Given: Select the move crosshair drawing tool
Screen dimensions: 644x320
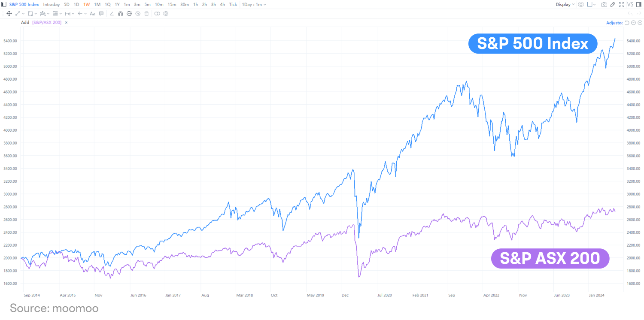Looking at the screenshot, I should click(x=9, y=14).
